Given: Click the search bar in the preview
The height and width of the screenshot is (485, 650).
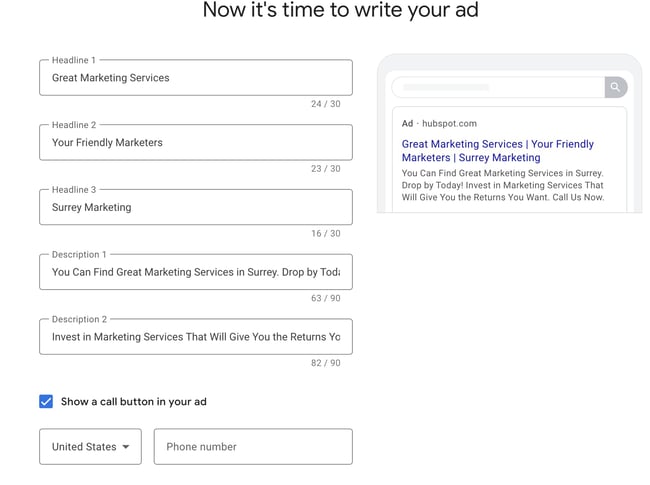Looking at the screenshot, I should pos(497,87).
